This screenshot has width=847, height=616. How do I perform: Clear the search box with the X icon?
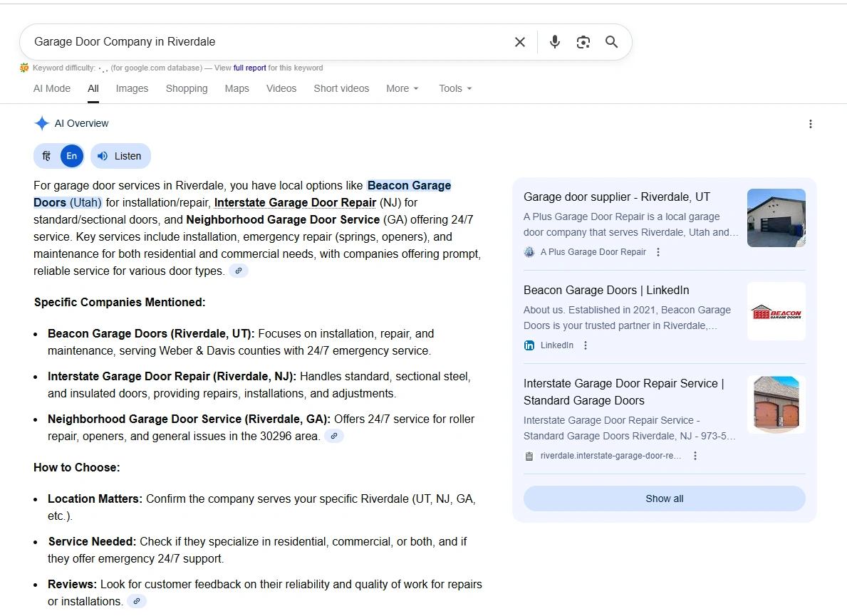519,42
